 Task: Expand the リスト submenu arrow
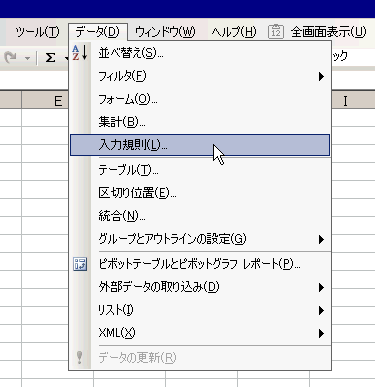[321, 310]
